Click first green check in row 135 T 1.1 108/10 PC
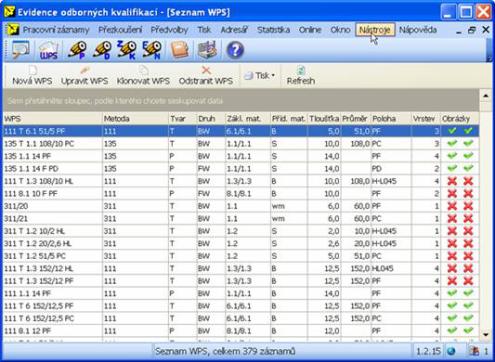The height and width of the screenshot is (362, 495). pos(452,144)
